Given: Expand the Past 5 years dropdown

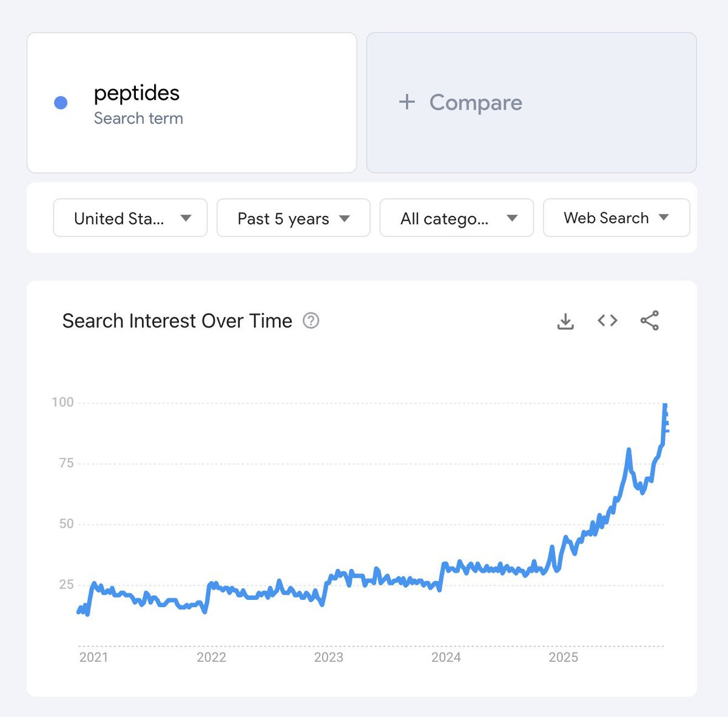Looking at the screenshot, I should [293, 218].
